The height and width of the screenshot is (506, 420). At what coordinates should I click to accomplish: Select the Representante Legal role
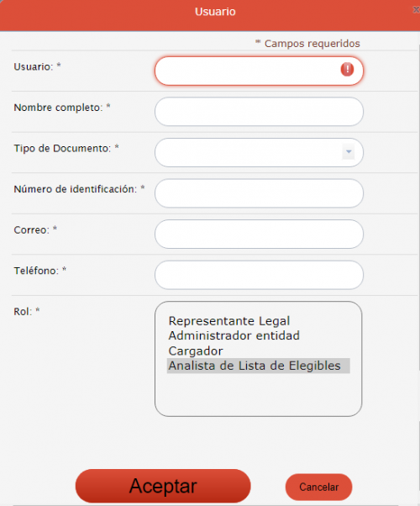click(229, 321)
